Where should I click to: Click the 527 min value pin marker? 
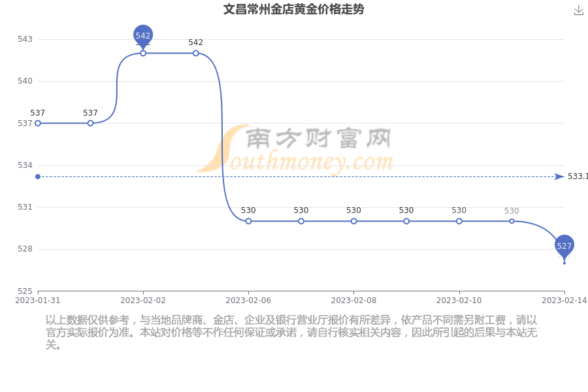pyautogui.click(x=564, y=246)
